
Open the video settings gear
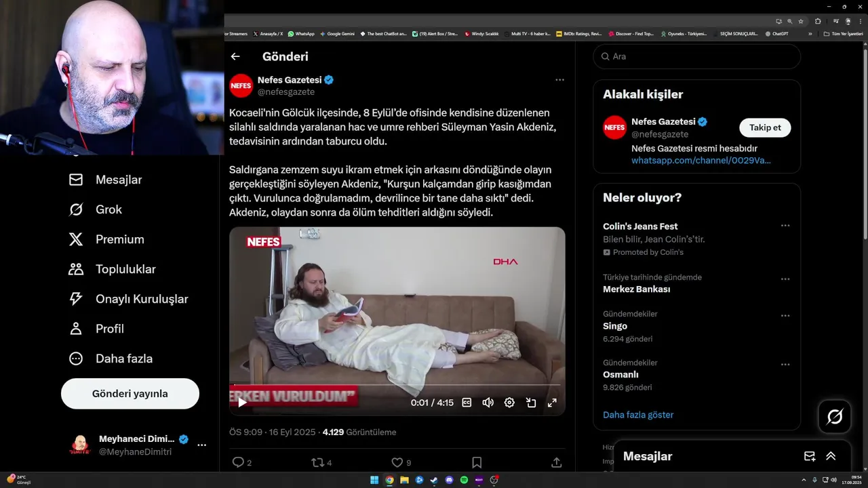click(x=509, y=403)
